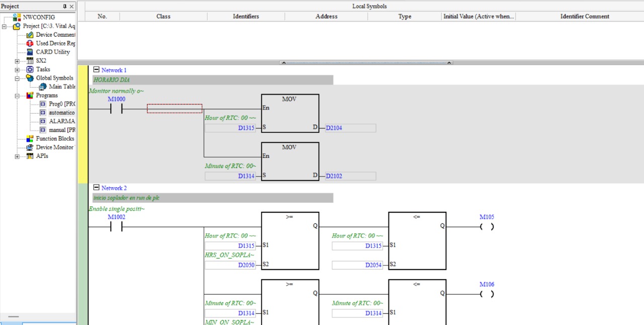Viewport: 644px width, 325px height.
Task: Select the M1000 normally-open contact
Action: pos(117,109)
